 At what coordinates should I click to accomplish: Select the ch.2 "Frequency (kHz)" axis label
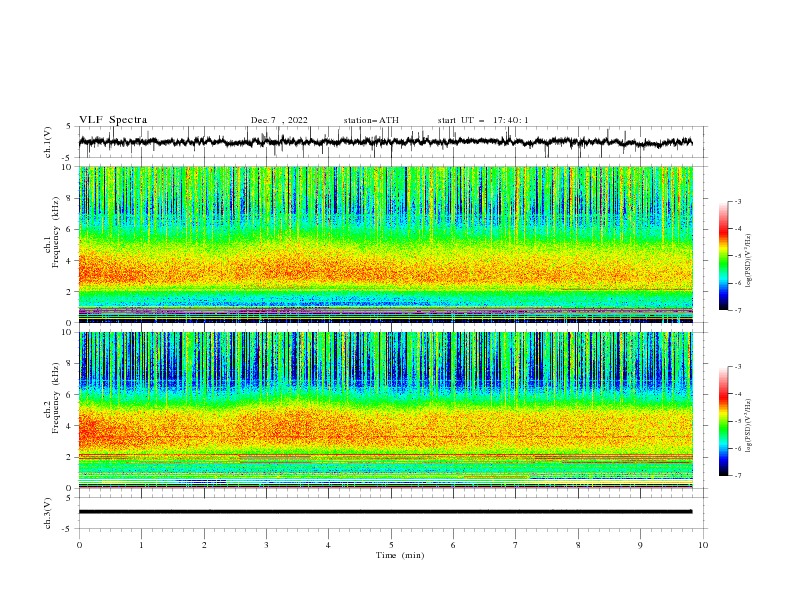click(x=55, y=398)
